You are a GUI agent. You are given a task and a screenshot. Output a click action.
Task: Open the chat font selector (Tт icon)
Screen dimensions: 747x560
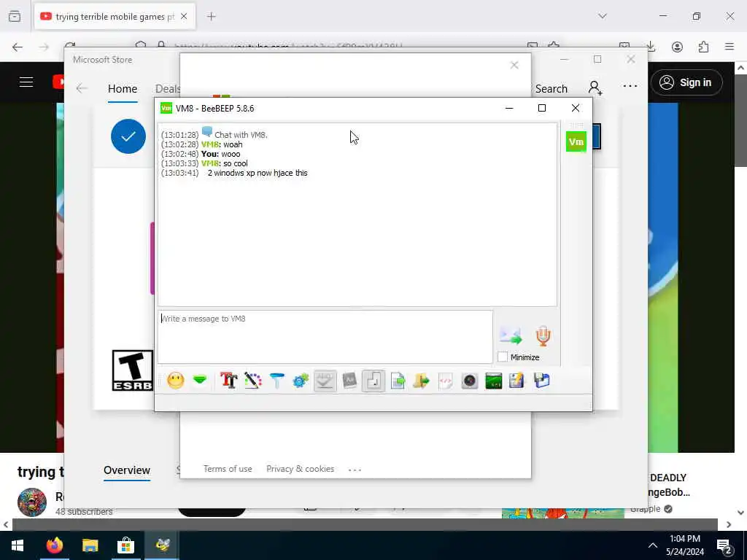[228, 381]
